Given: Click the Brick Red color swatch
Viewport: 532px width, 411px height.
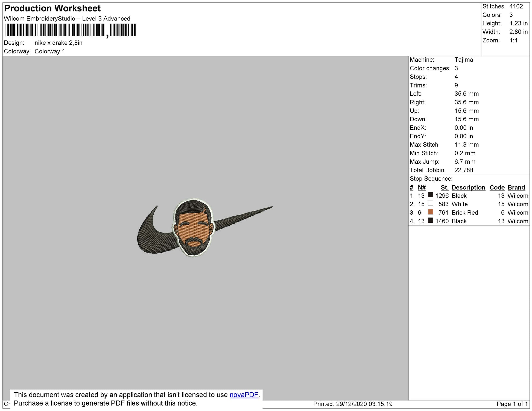Looking at the screenshot, I should click(431, 212).
